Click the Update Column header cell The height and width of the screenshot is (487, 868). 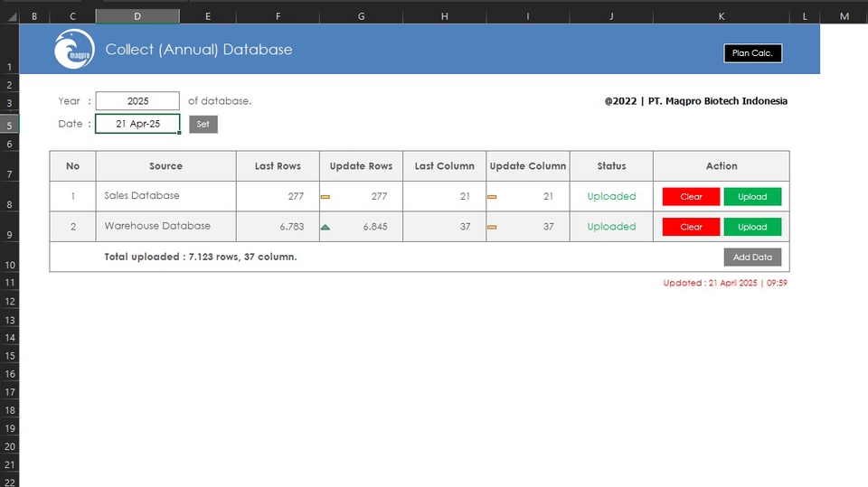[x=527, y=166]
